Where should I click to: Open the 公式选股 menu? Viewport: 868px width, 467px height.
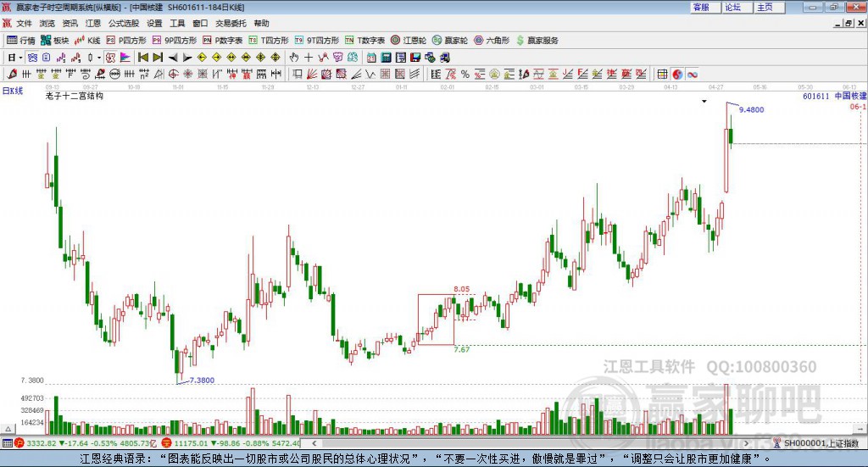pyautogui.click(x=124, y=23)
